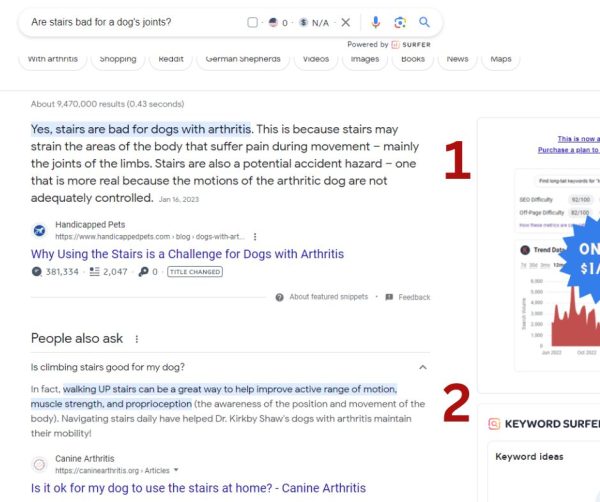This screenshot has width=600, height=502.
Task: Switch to the News tab
Action: 458,59
